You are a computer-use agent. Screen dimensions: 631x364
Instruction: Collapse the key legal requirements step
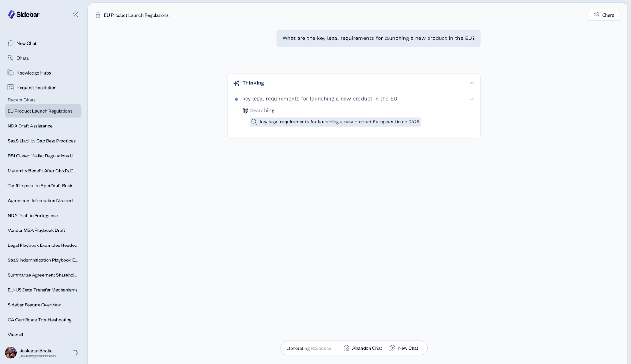click(472, 99)
